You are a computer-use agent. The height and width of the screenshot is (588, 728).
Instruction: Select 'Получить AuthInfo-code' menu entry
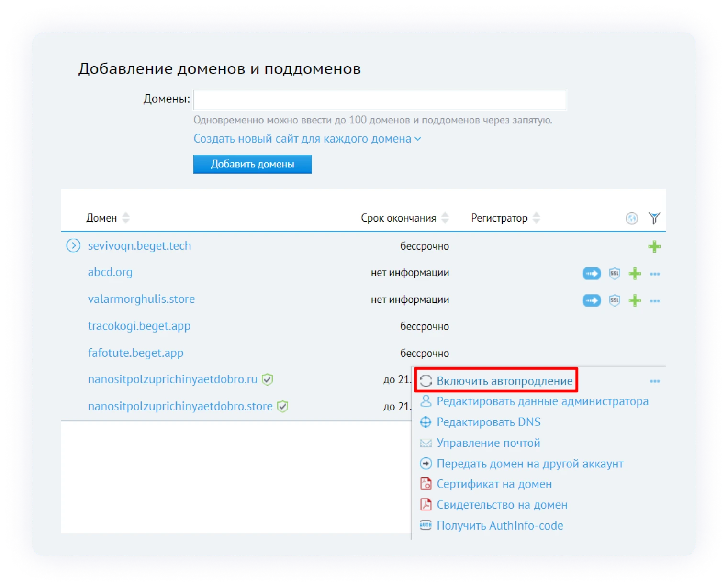[x=499, y=525]
